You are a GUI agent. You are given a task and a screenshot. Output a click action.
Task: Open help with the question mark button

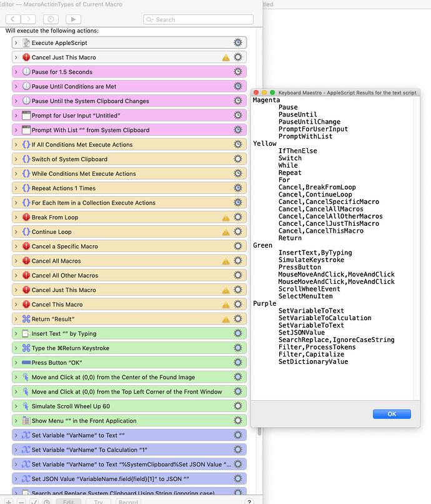[249, 501]
